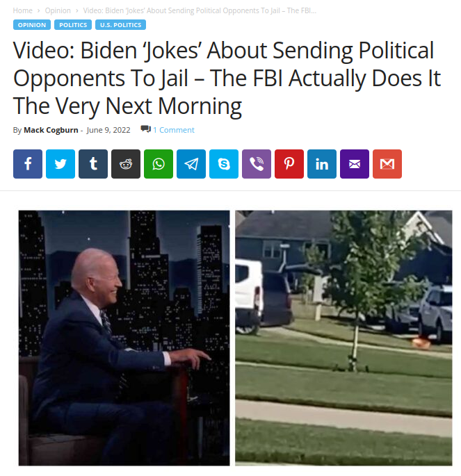Share article via WhatsApp
Viewport: 461px width, 476px height.
[x=159, y=164]
